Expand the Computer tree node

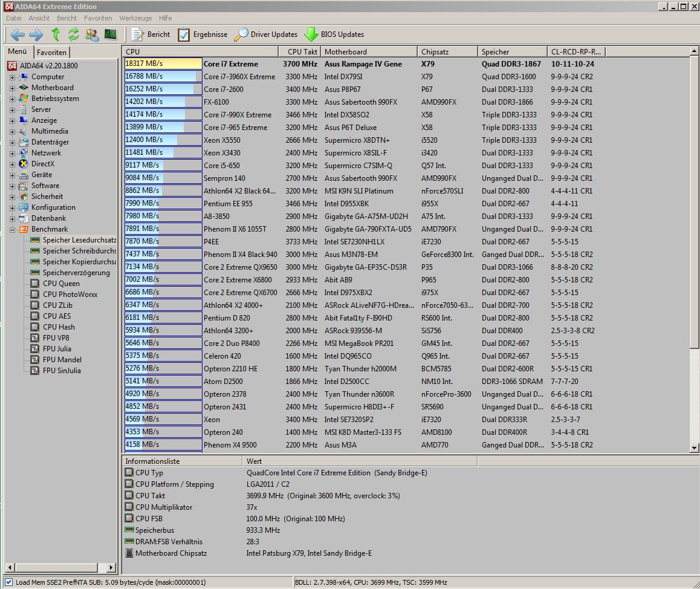point(13,77)
